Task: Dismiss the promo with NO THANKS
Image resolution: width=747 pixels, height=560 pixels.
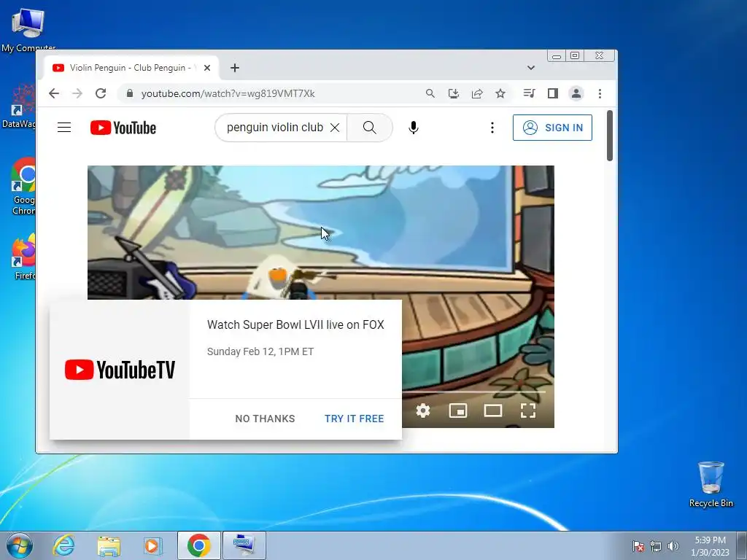Action: click(265, 419)
